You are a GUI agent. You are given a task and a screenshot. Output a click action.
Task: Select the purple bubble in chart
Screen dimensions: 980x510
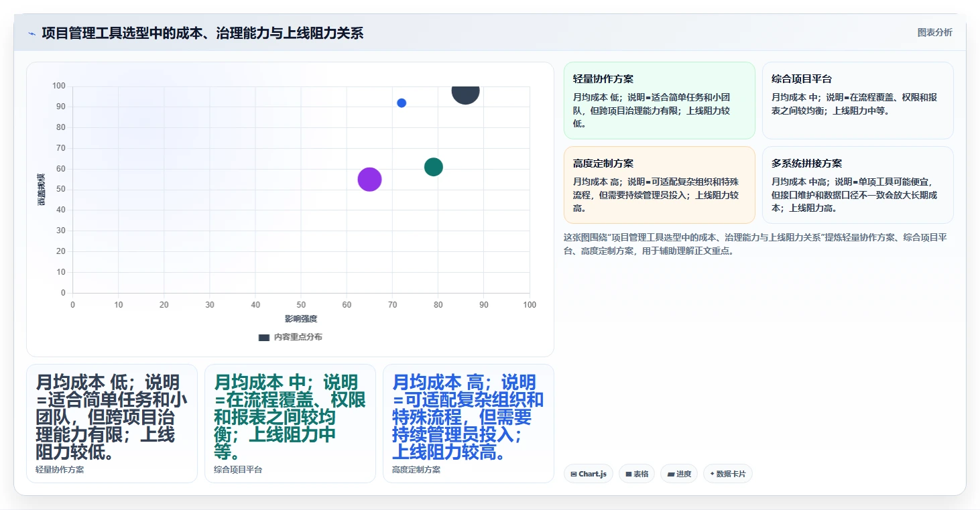(369, 179)
